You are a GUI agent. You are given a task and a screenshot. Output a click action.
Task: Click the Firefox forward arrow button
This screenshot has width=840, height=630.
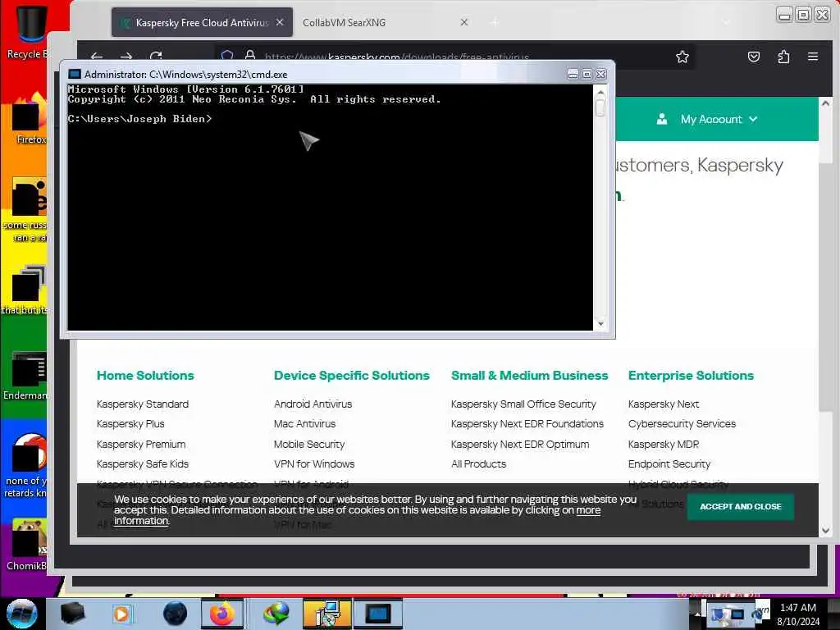tap(126, 56)
